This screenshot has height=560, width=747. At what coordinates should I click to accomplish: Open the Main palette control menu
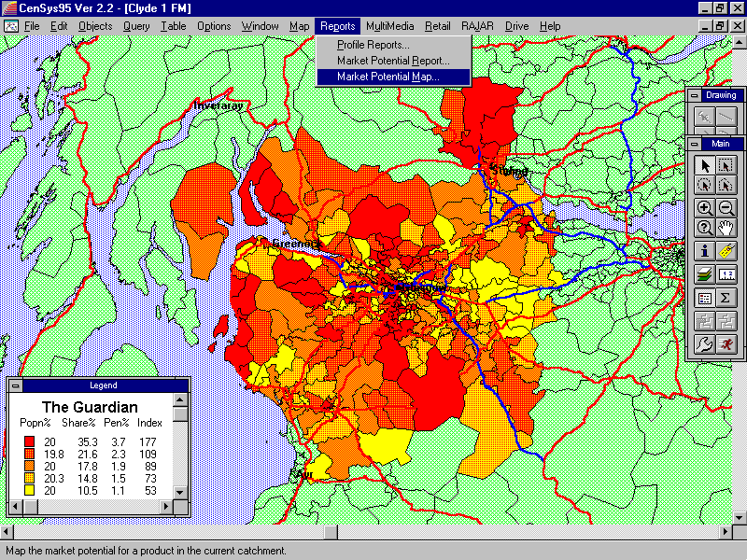click(694, 144)
